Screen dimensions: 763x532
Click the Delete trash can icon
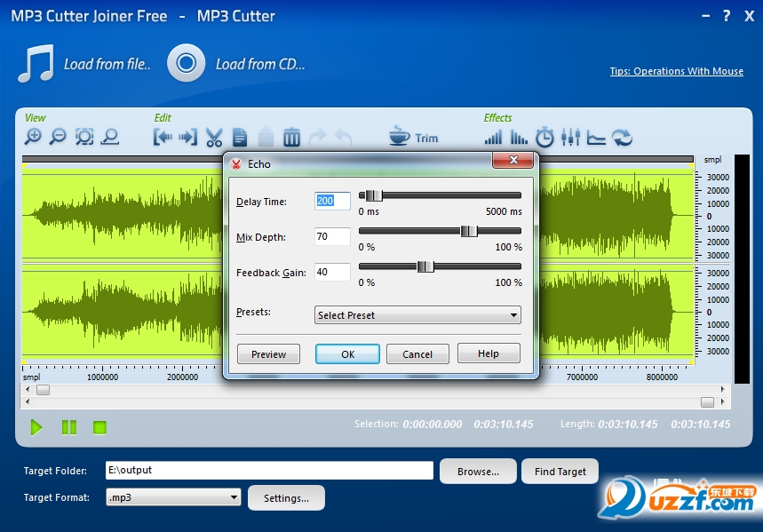[291, 138]
